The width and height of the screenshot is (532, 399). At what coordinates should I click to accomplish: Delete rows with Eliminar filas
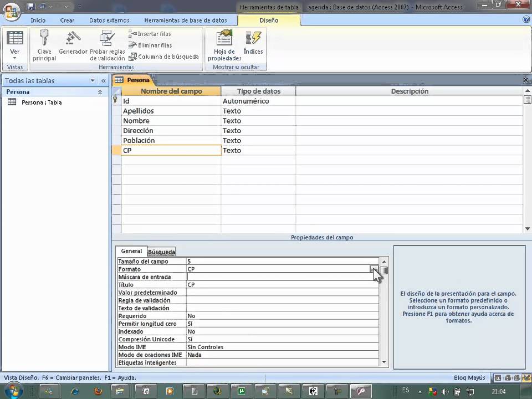[x=150, y=45]
